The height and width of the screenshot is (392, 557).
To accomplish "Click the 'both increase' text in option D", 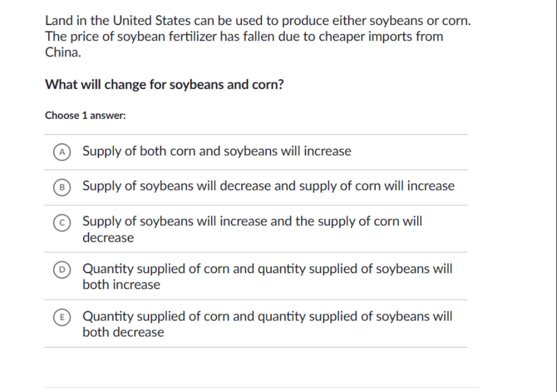I will [121, 285].
